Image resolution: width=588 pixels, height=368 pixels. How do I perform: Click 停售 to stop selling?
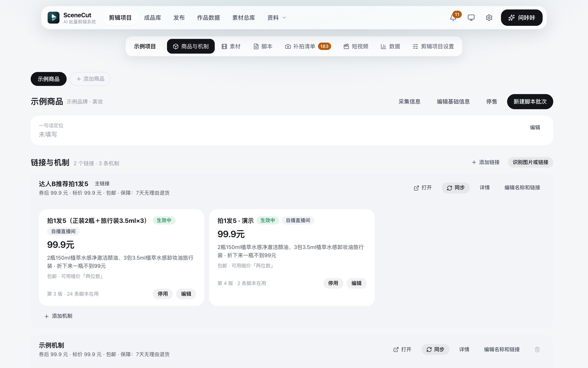tap(492, 102)
